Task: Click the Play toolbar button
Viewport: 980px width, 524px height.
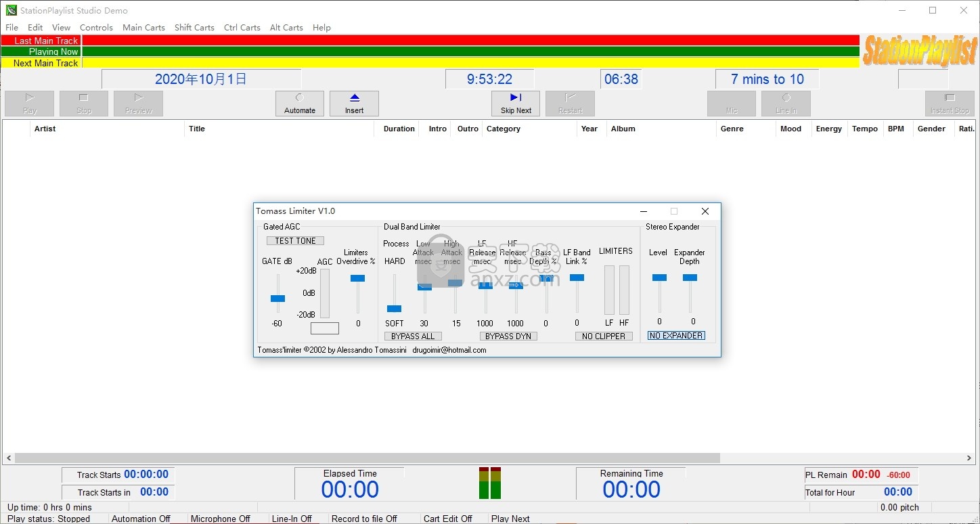Action: tap(30, 104)
